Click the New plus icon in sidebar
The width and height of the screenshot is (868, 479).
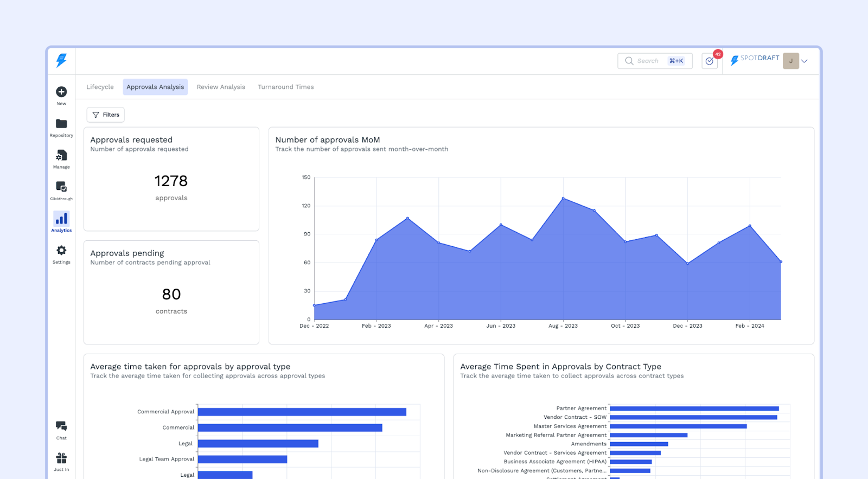61,92
